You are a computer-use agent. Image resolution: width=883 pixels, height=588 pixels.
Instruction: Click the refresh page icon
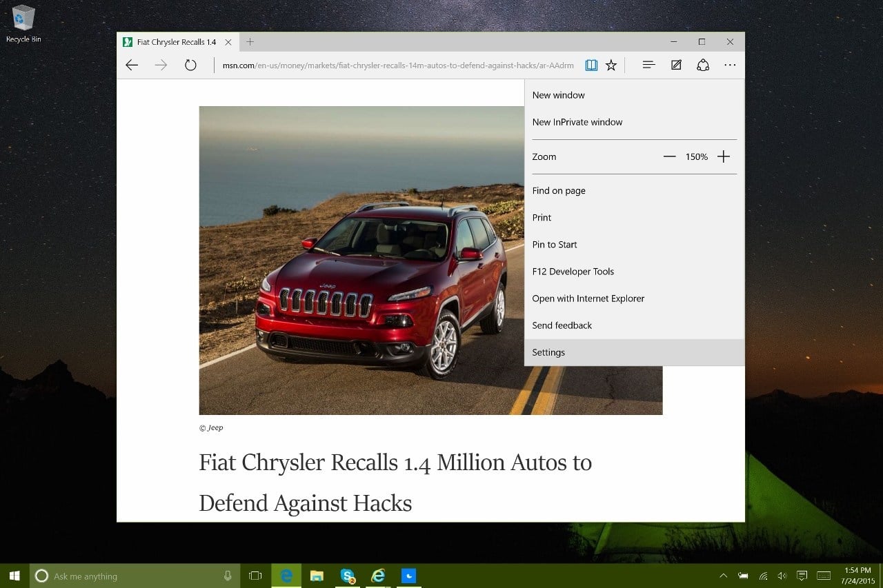coord(190,65)
